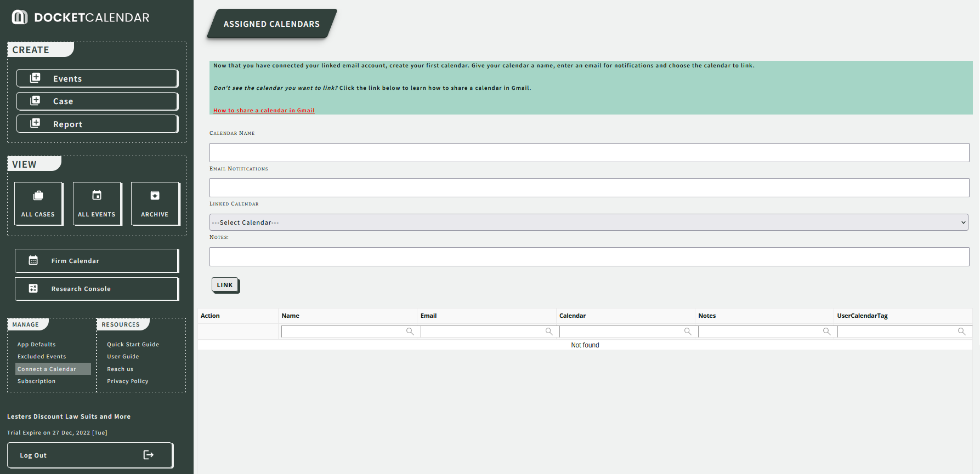980x474 pixels.
Task: Click the UserCalendarTag column filter box
Action: tap(904, 332)
